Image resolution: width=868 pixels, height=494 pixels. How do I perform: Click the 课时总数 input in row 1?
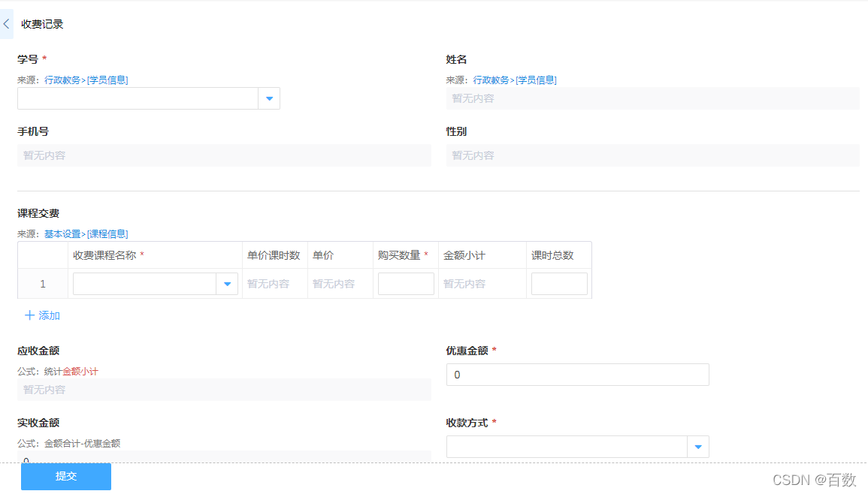[559, 284]
